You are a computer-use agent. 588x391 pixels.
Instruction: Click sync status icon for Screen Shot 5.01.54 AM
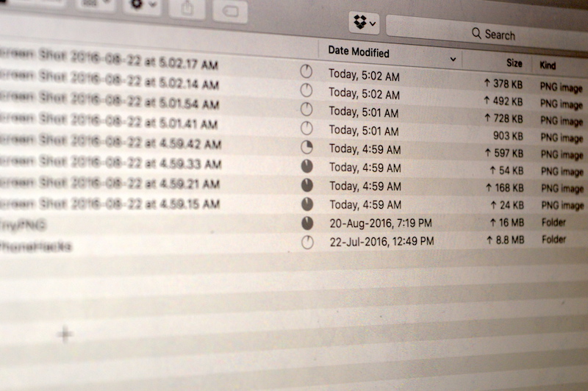(x=306, y=110)
